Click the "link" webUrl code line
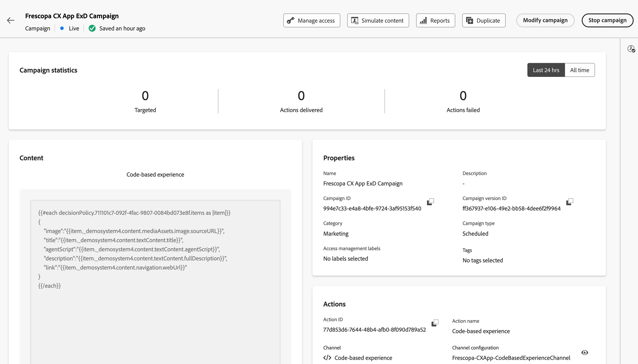 coord(115,268)
